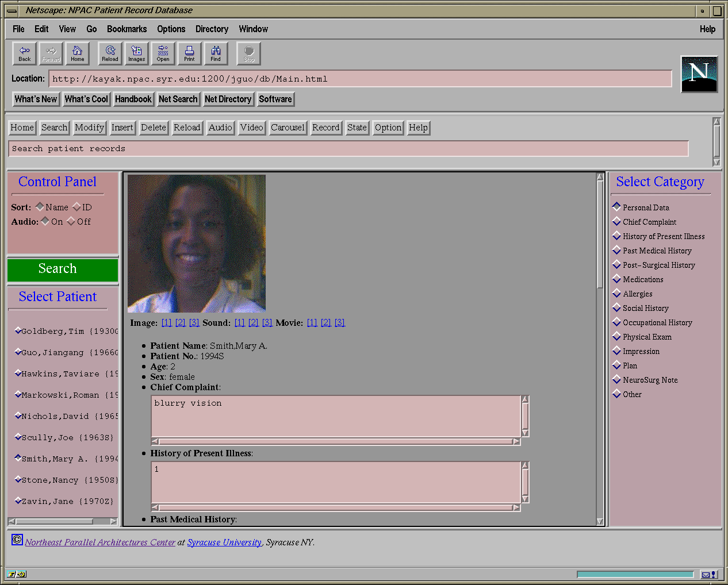Open the Bookmarks menu
Viewport: 728px width, 585px height.
[x=127, y=29]
